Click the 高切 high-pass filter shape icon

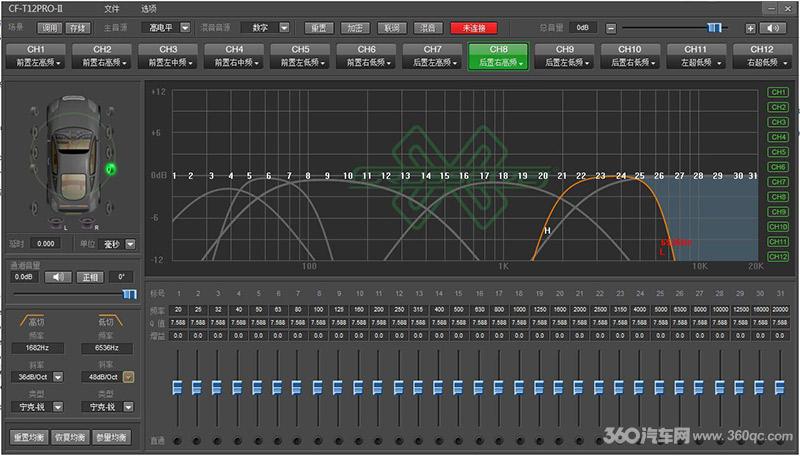tap(32, 321)
